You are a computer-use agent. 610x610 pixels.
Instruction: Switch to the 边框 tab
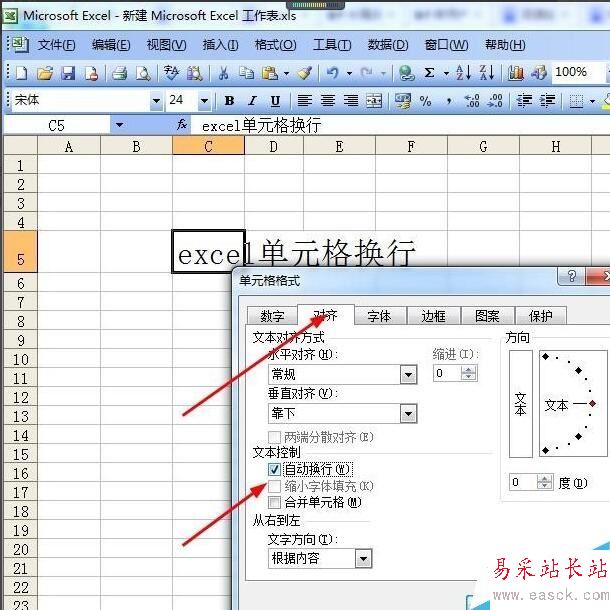(x=433, y=316)
